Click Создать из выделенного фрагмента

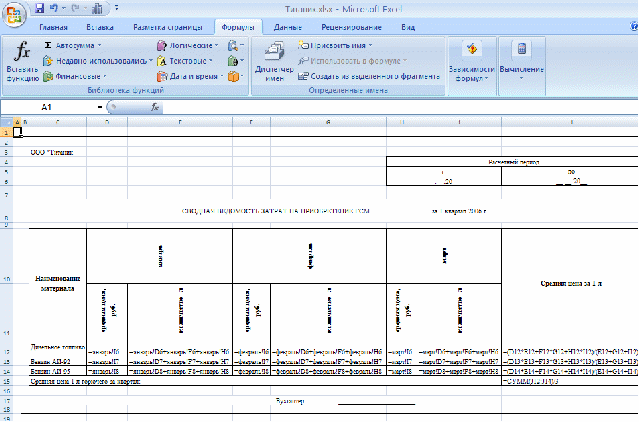point(369,76)
